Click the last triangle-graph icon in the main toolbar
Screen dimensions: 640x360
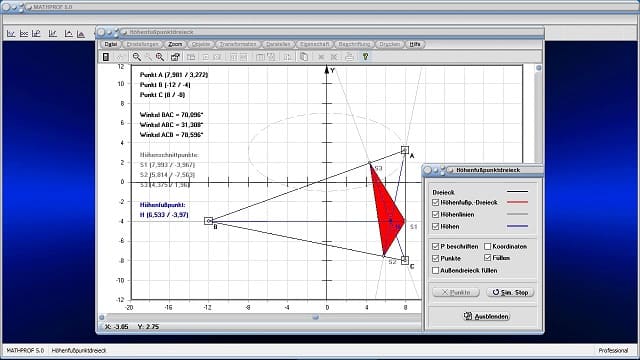pos(81,34)
